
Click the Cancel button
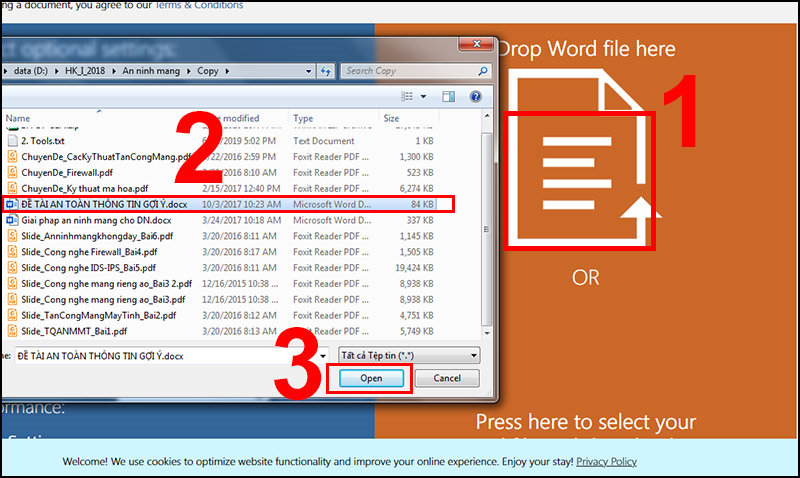point(447,378)
